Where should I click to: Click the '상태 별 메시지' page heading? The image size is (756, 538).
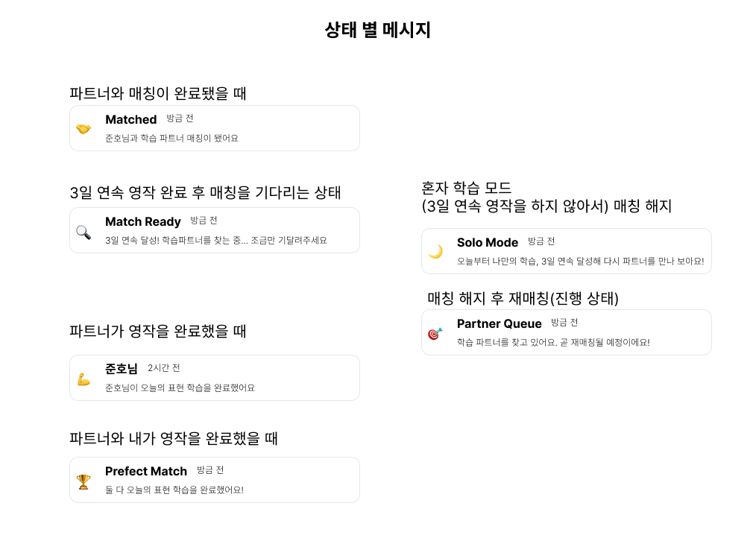pyautogui.click(x=378, y=31)
